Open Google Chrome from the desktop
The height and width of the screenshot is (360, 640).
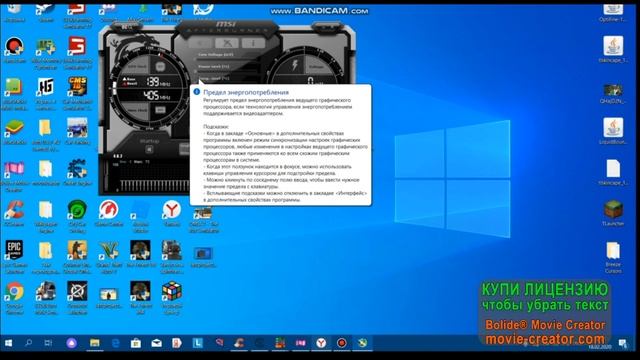click(x=14, y=291)
